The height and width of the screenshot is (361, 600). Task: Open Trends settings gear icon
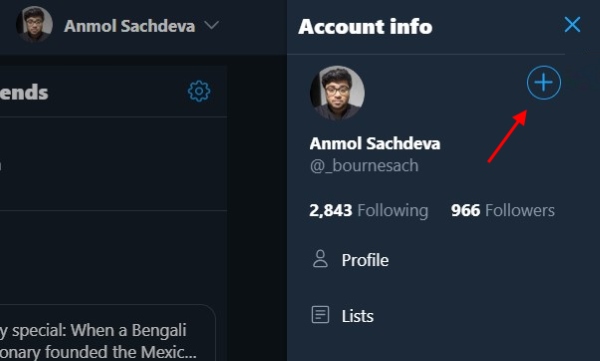coord(199,91)
